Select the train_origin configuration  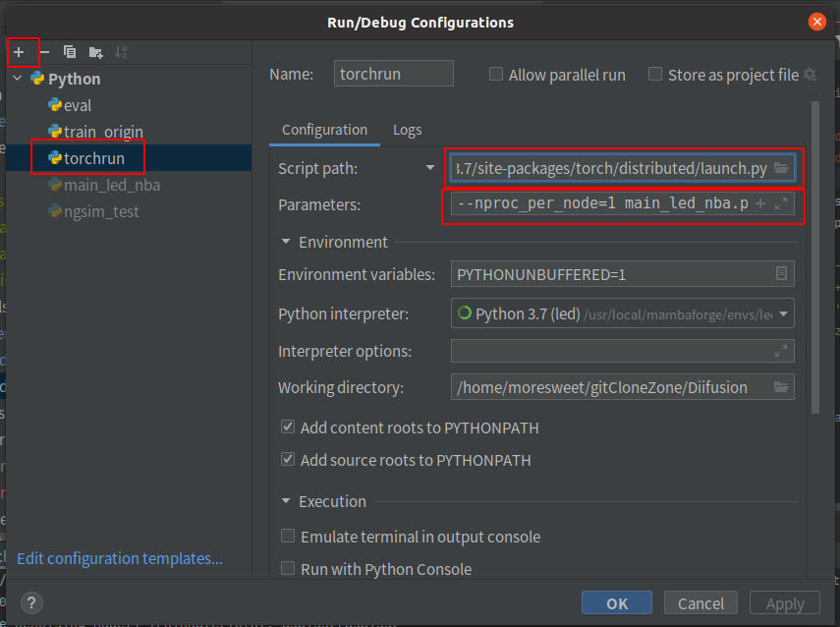[129, 132]
